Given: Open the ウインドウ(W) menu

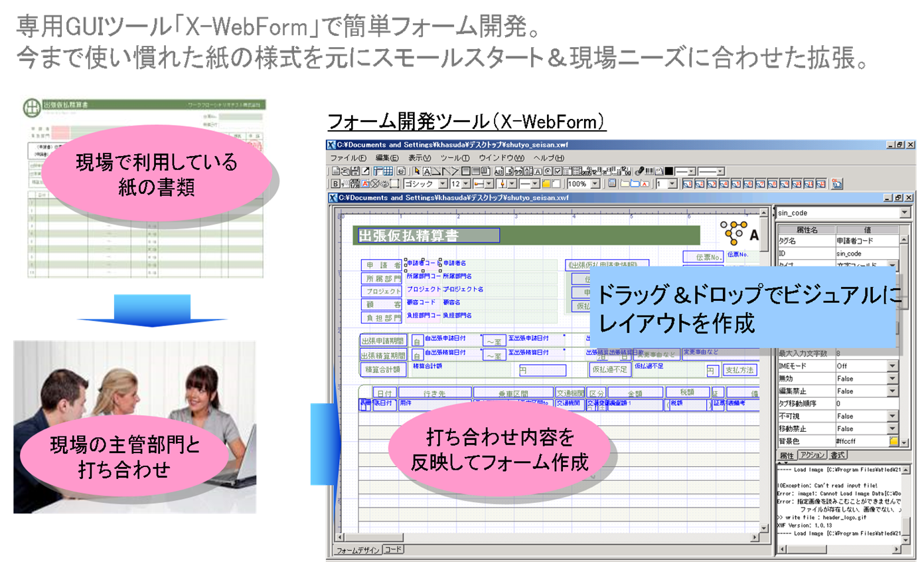Looking at the screenshot, I should [502, 158].
